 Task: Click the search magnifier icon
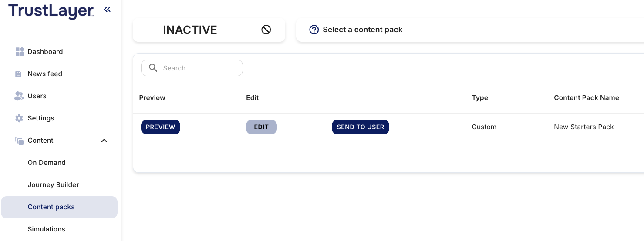point(153,68)
